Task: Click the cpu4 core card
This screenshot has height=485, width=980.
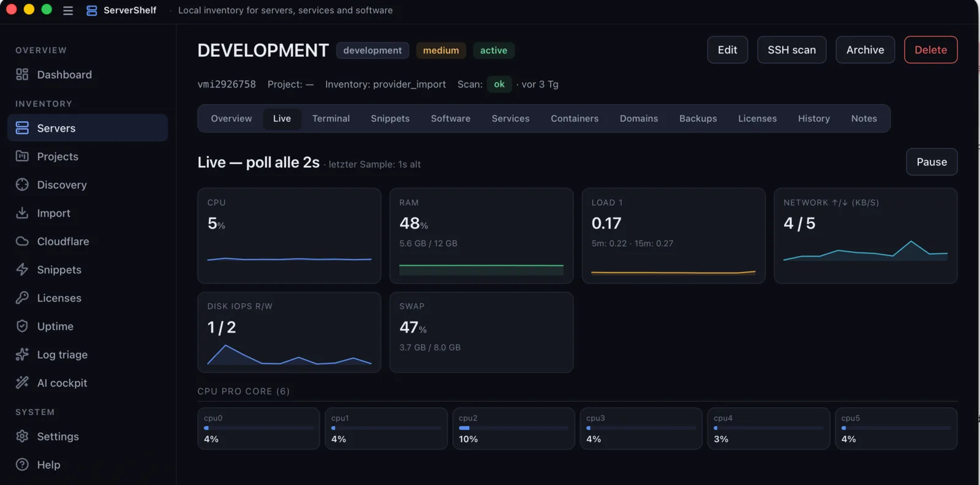Action: [x=769, y=429]
